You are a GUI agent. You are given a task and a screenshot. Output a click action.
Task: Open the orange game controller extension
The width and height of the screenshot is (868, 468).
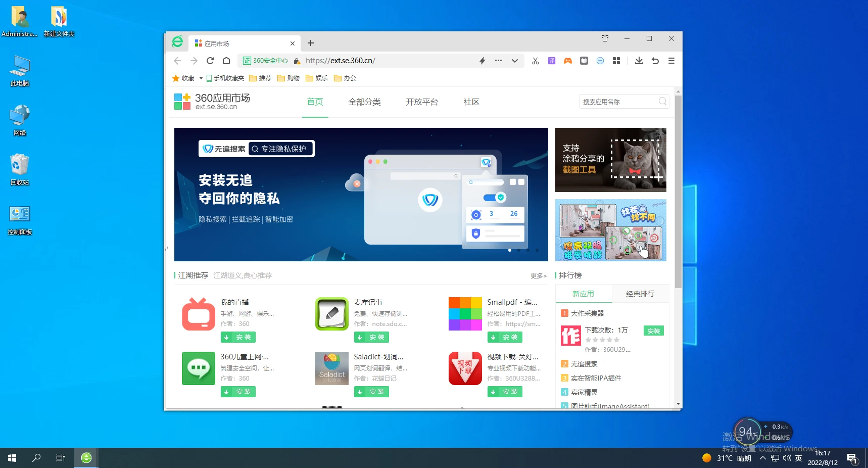(x=568, y=61)
